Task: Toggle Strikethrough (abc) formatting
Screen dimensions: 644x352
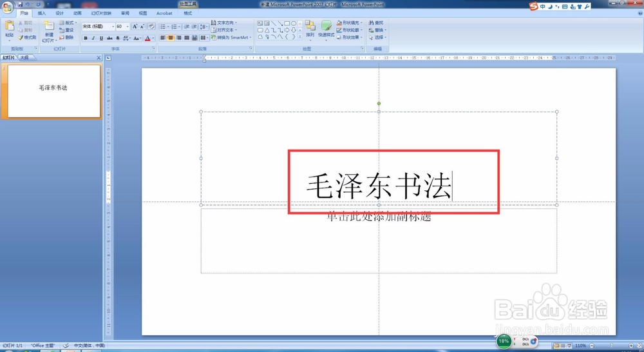Action: [109, 38]
